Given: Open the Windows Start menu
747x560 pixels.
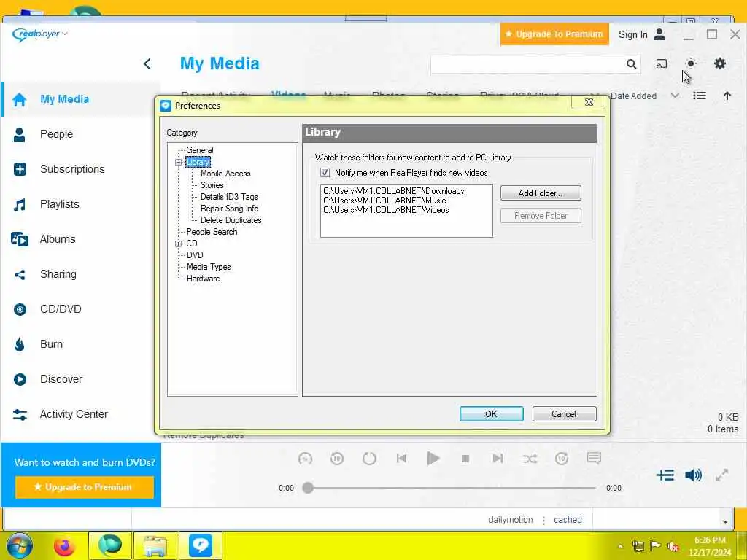Looking at the screenshot, I should [20, 545].
